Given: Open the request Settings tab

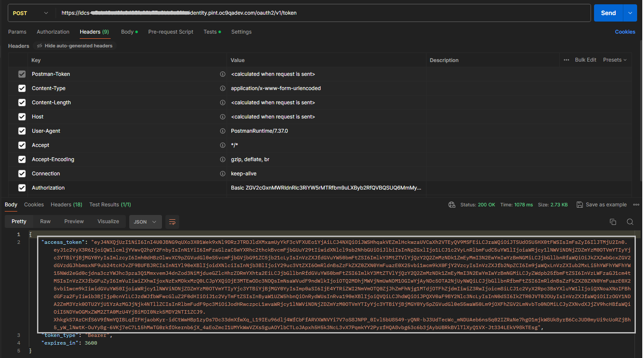Looking at the screenshot, I should point(241,32).
